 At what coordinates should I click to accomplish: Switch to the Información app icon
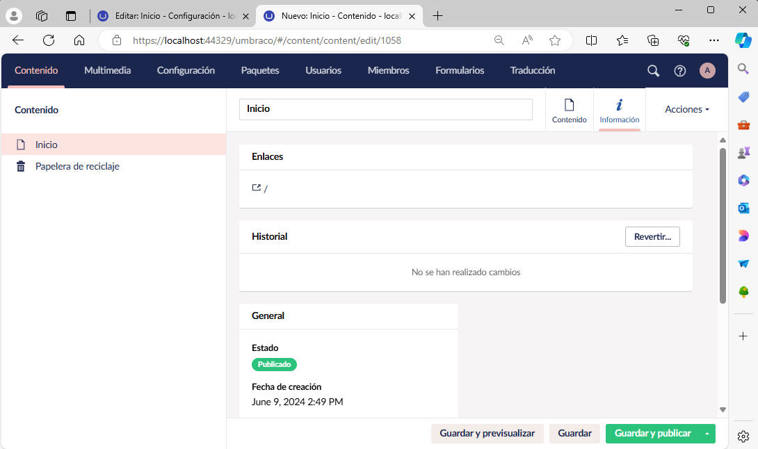619,110
